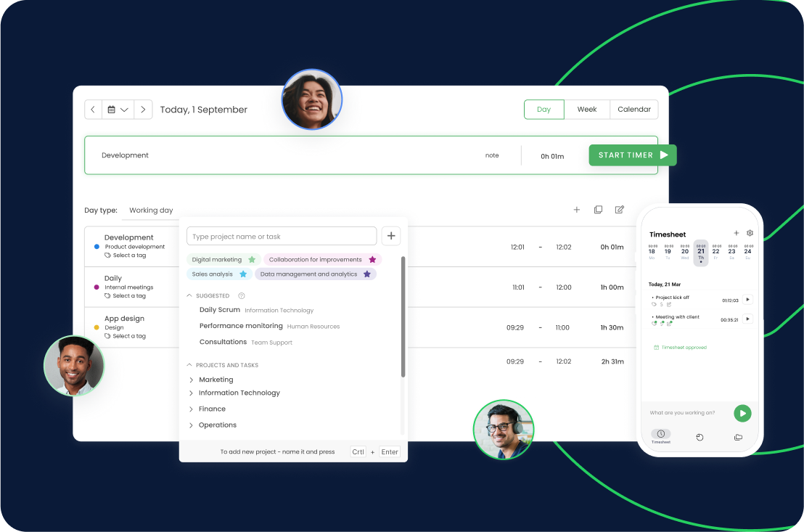Expand the Operations project
Screen dimensions: 804x532
pos(191,425)
